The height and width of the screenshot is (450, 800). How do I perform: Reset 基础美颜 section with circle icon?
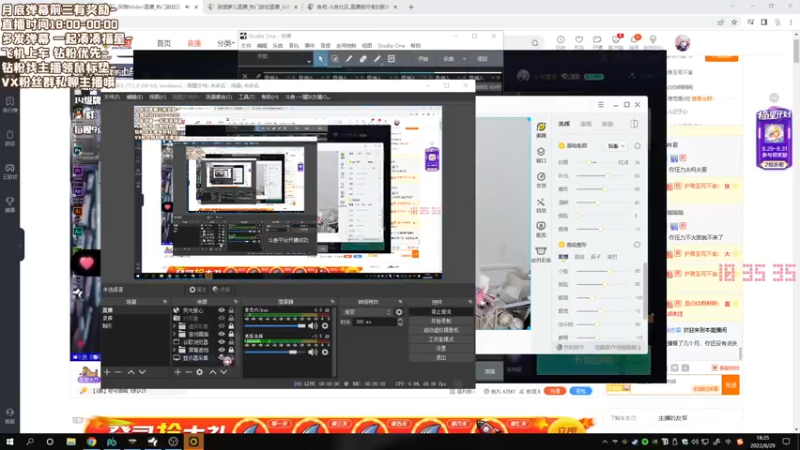(637, 146)
